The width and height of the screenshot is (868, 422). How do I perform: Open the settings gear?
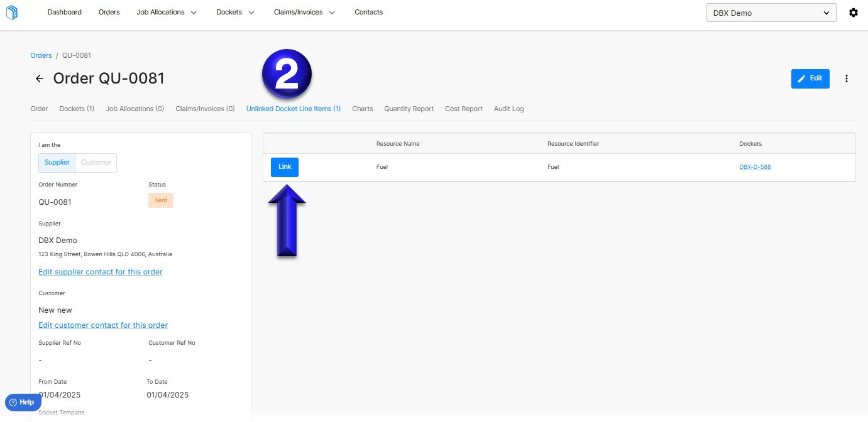pos(853,12)
